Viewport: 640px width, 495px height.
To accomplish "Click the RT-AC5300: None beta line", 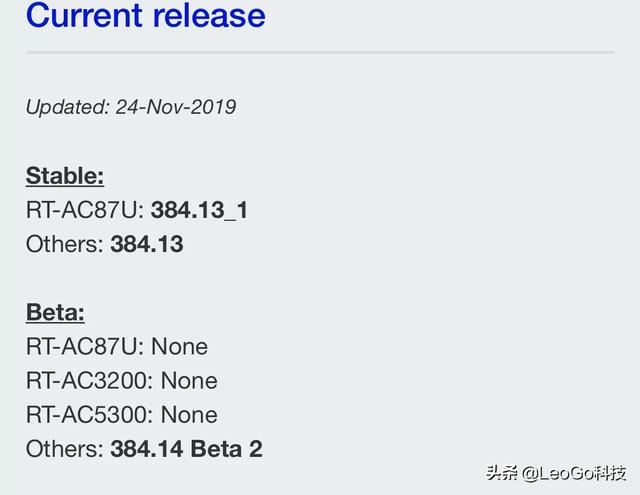I will (122, 415).
